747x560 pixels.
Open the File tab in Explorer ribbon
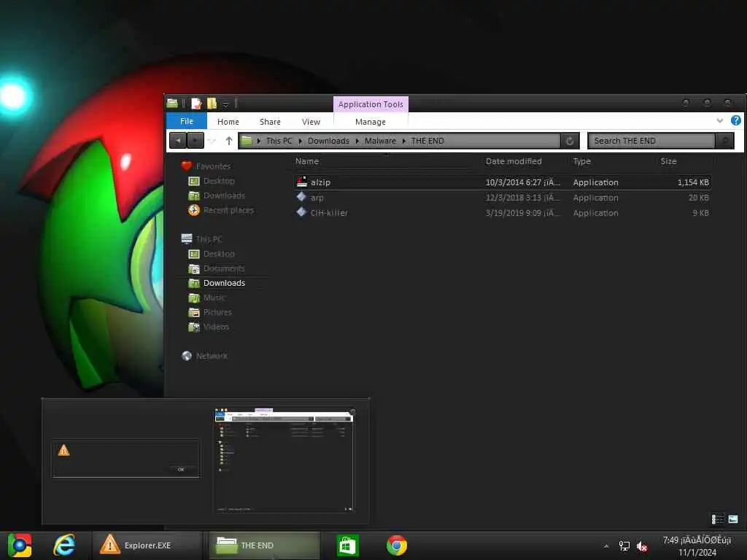[187, 122]
